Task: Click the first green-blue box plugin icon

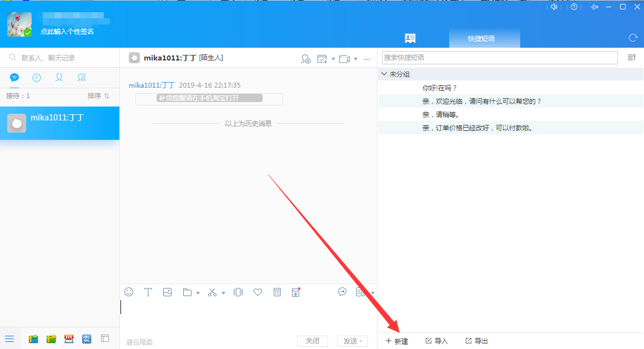Action: 33,338
